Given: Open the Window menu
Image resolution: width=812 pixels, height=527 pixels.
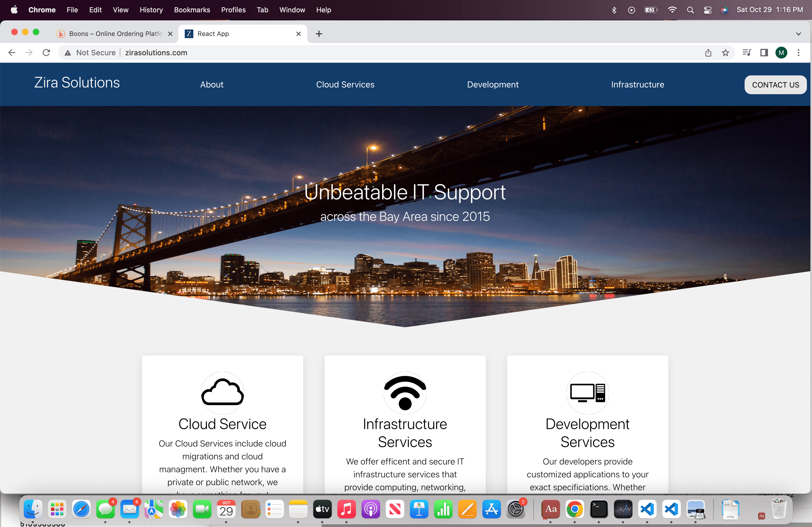Looking at the screenshot, I should coord(292,10).
